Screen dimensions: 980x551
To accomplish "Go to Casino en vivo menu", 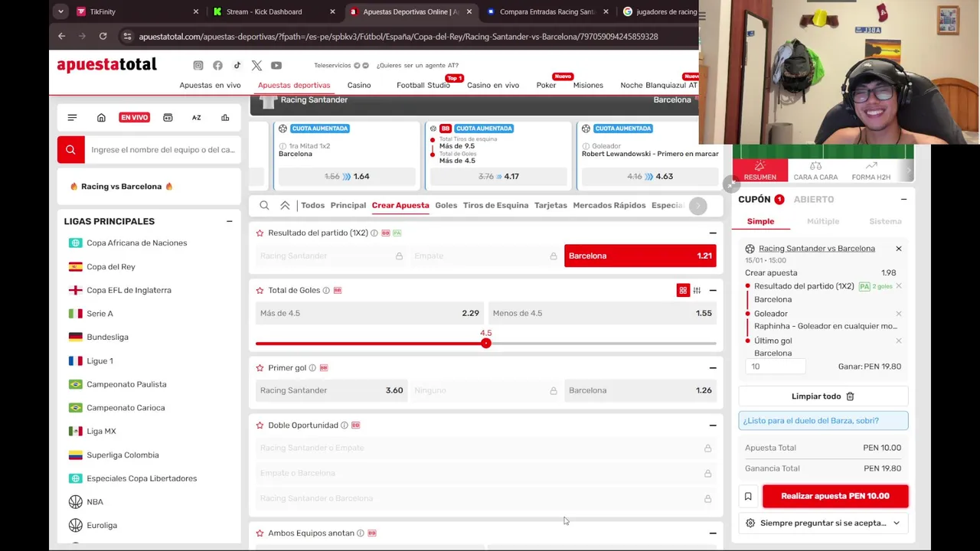I will (x=493, y=85).
